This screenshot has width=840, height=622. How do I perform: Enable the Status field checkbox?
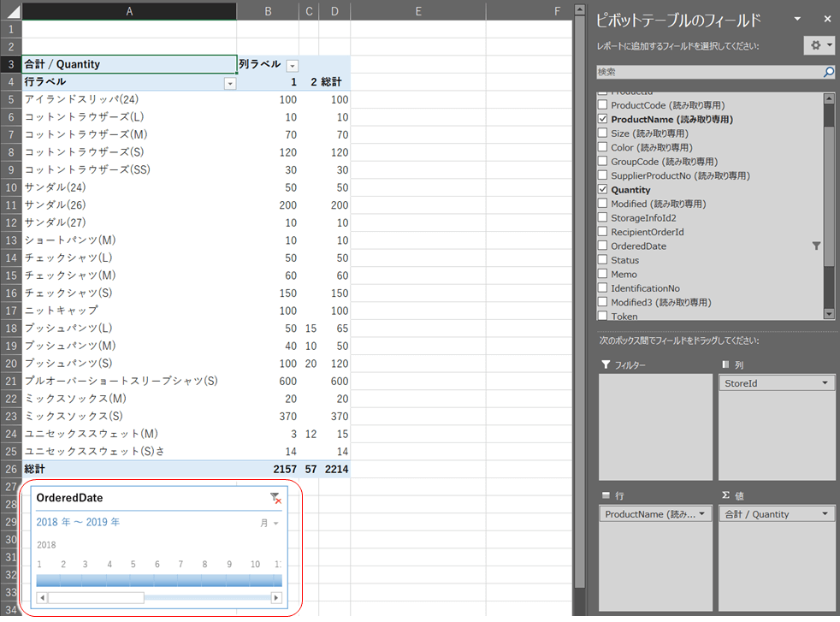[x=603, y=260]
